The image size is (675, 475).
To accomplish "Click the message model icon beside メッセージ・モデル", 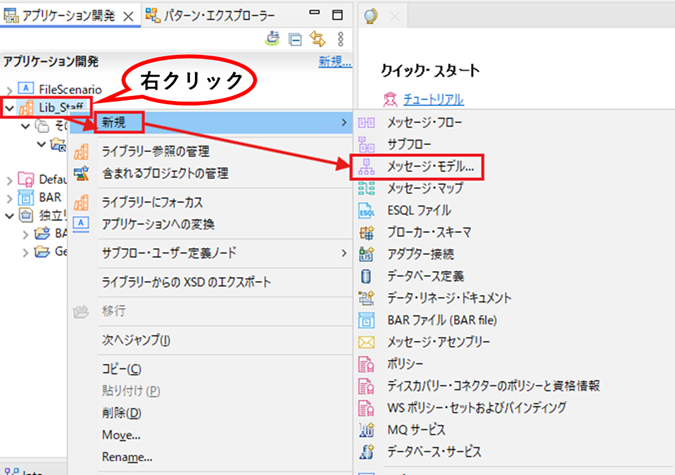I will click(366, 167).
